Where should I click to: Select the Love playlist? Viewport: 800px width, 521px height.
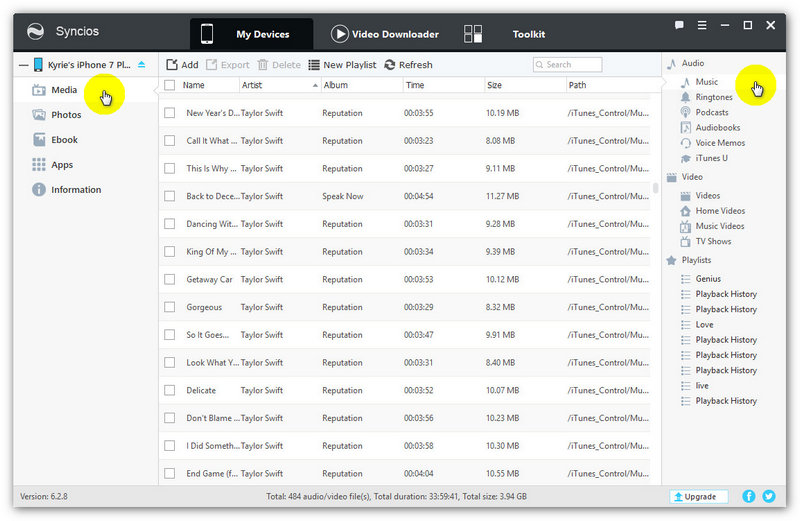point(704,325)
